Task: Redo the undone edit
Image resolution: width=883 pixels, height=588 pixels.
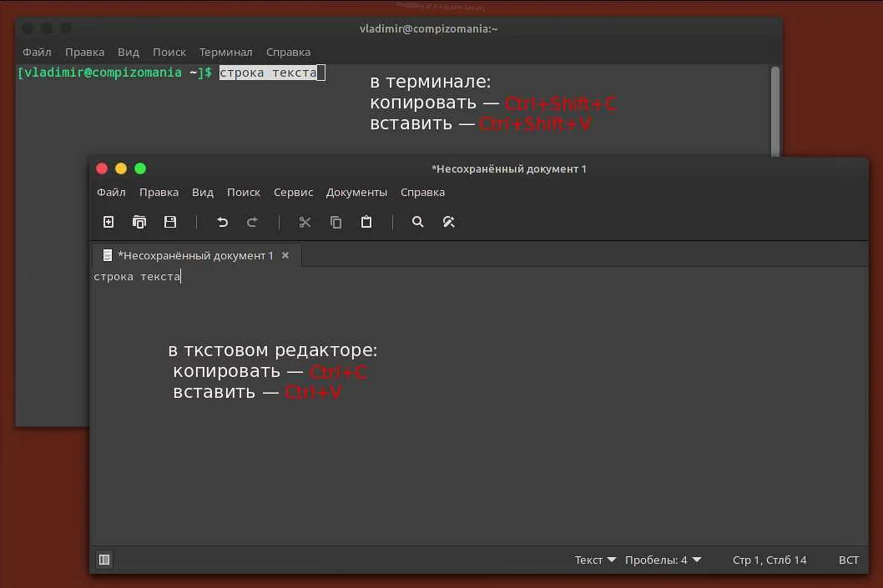Action: [x=251, y=222]
